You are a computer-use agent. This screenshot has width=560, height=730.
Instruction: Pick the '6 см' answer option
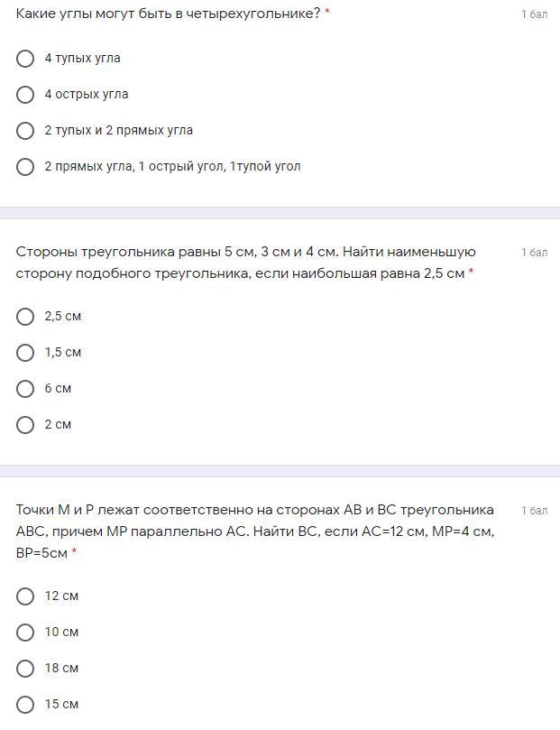(25, 389)
